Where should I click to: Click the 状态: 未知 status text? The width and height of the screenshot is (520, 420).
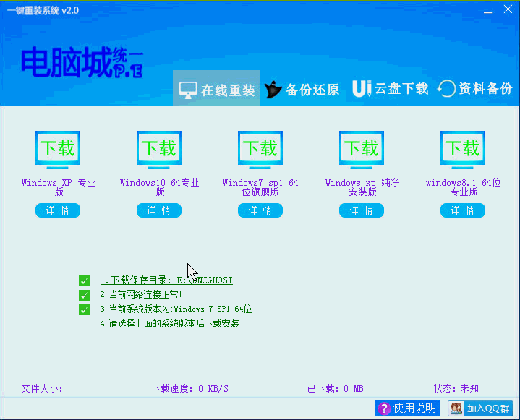[456, 388]
